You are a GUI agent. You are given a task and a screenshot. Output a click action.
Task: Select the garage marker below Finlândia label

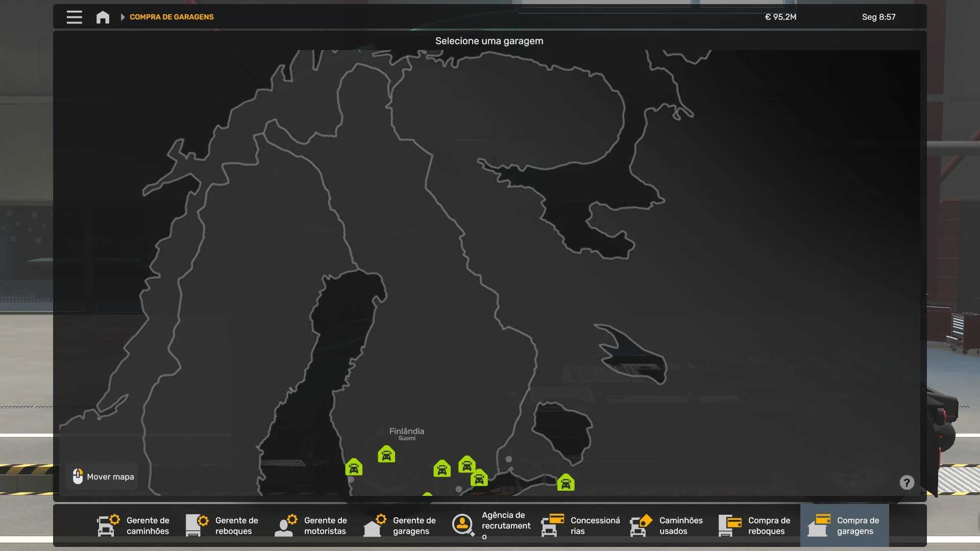(386, 454)
